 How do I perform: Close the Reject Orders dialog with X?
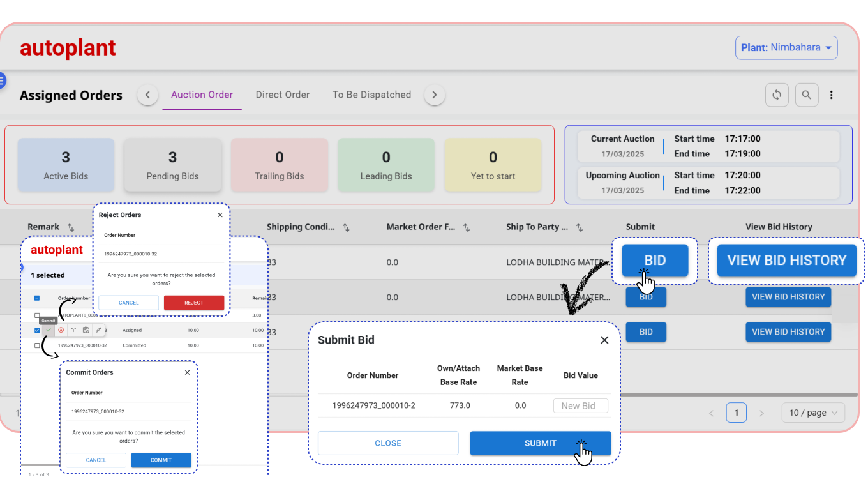click(220, 215)
